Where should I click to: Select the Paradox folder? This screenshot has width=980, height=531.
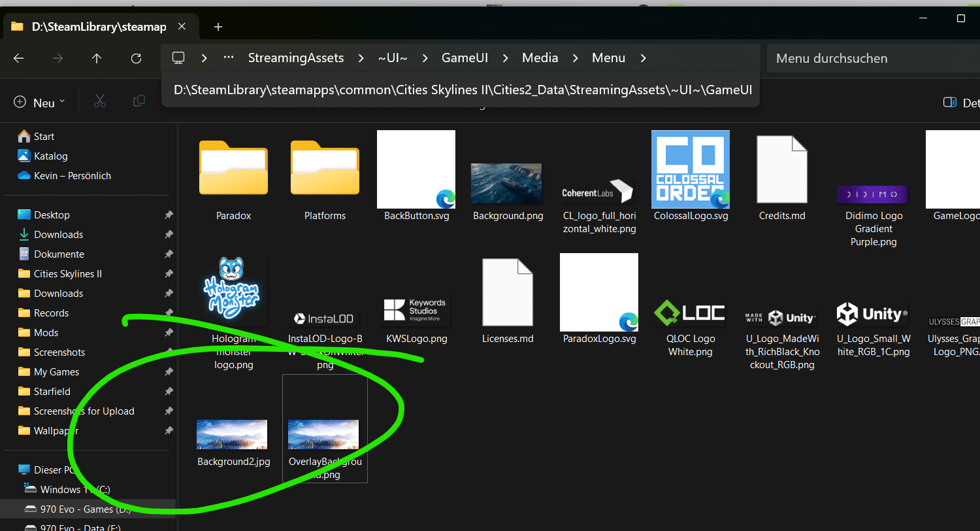233,177
